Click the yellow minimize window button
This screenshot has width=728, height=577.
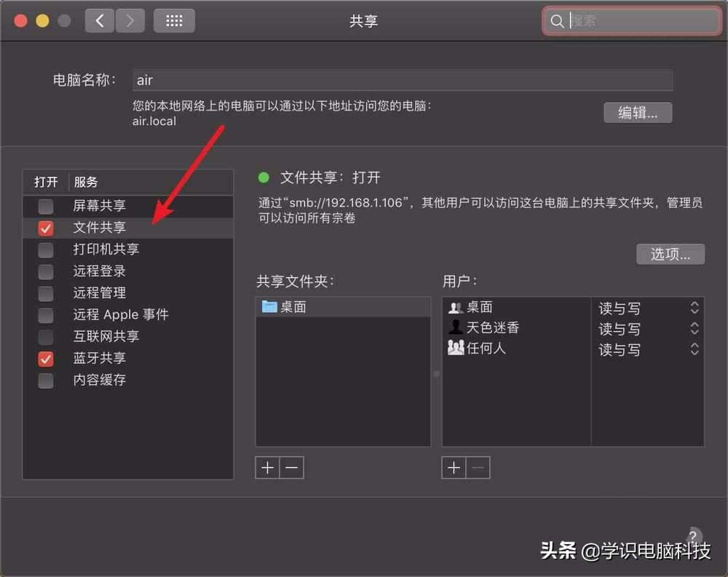click(42, 21)
